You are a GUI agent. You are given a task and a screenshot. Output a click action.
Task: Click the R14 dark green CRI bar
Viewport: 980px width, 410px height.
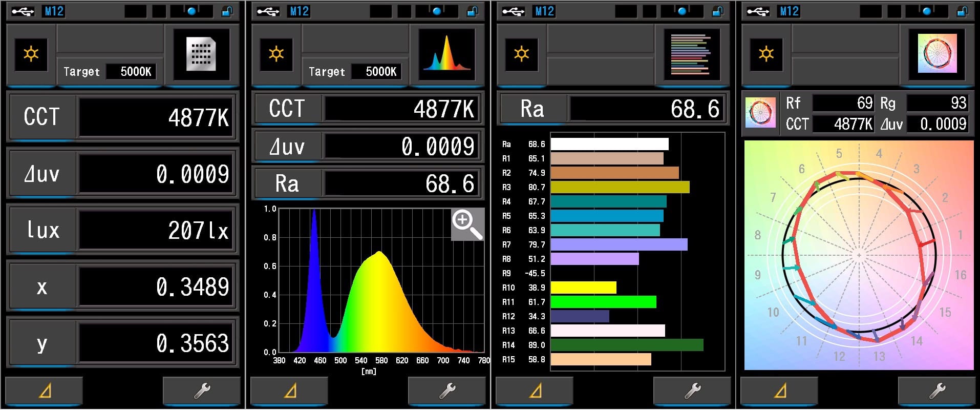(x=627, y=345)
